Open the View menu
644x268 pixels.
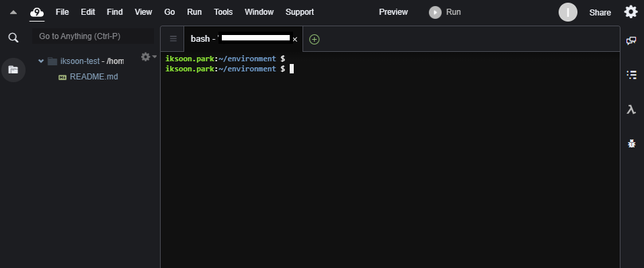click(x=143, y=12)
